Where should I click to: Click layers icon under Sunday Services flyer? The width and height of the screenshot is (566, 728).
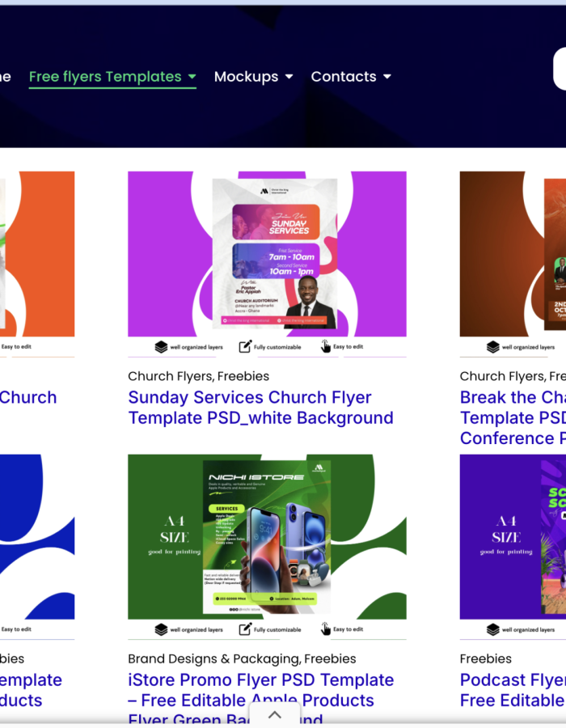pos(161,347)
